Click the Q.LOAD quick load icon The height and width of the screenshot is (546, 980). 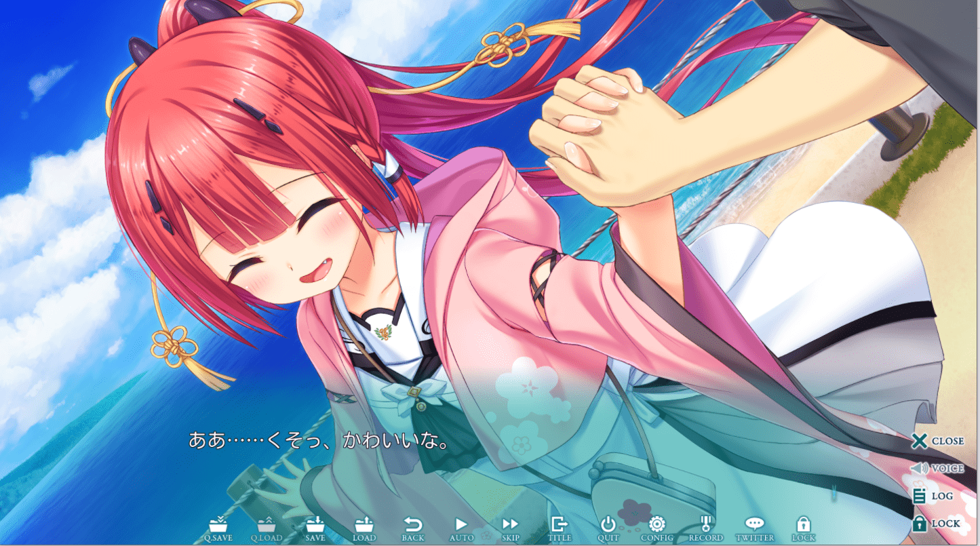(x=265, y=528)
